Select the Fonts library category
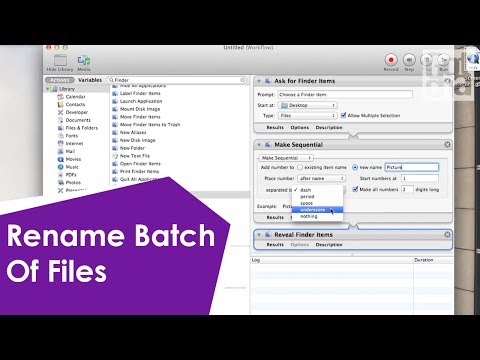Screen dimensions: 480x360 71,136
